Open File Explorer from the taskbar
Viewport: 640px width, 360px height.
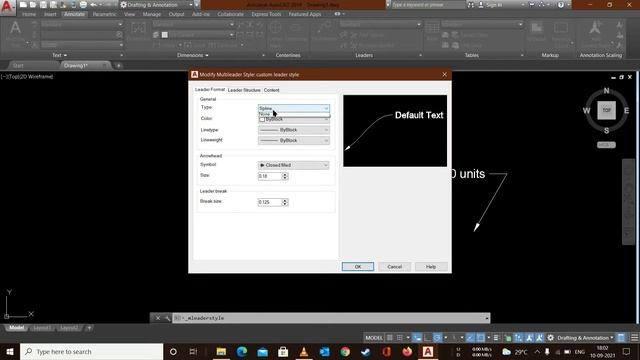point(221,351)
